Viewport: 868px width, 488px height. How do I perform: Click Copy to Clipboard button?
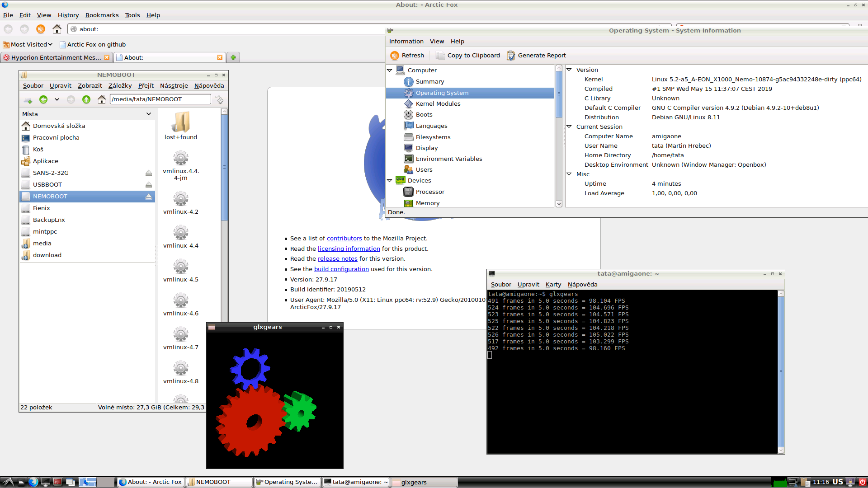[468, 56]
